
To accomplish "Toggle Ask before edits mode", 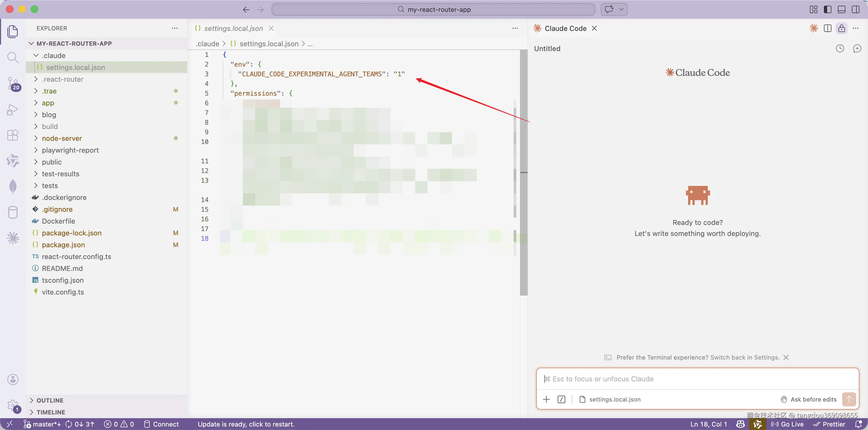I will pyautogui.click(x=809, y=399).
